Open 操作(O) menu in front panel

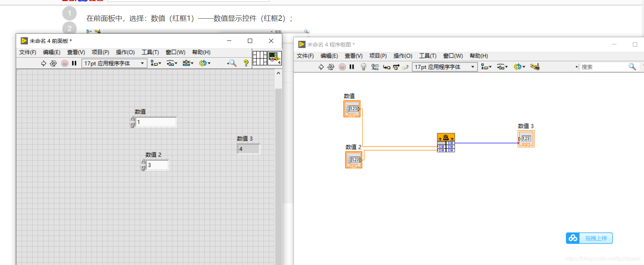(x=125, y=52)
